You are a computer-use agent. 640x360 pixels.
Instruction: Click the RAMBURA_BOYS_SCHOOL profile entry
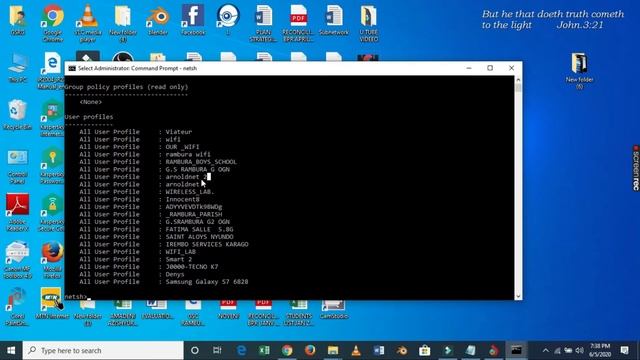(201, 162)
